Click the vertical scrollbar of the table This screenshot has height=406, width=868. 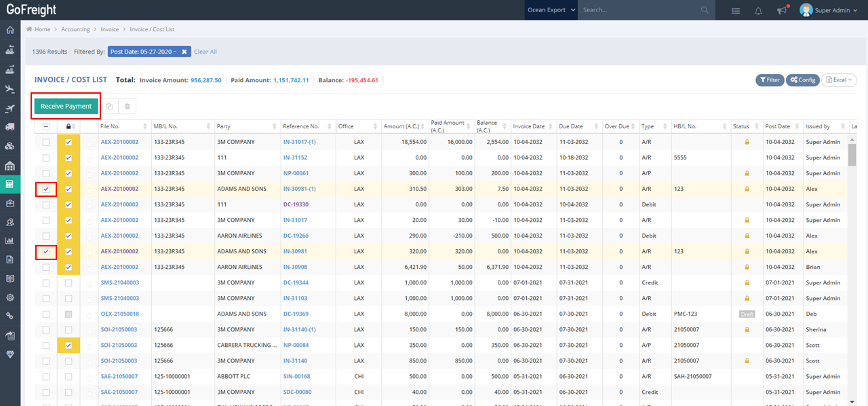pos(852,156)
